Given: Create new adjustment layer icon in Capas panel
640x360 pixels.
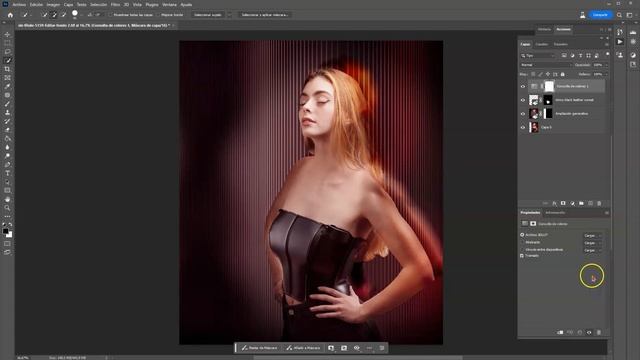Looking at the screenshot, I should 572,203.
